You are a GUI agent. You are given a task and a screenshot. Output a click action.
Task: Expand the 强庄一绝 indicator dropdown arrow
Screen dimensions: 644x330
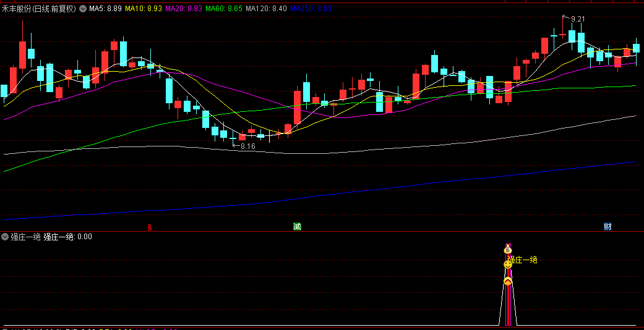click(x=5, y=237)
